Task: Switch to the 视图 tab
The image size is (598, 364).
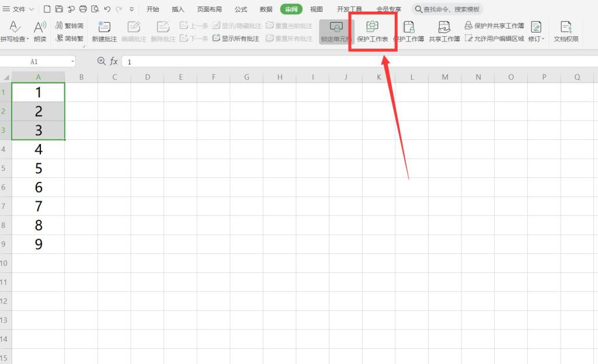Action: [x=316, y=9]
